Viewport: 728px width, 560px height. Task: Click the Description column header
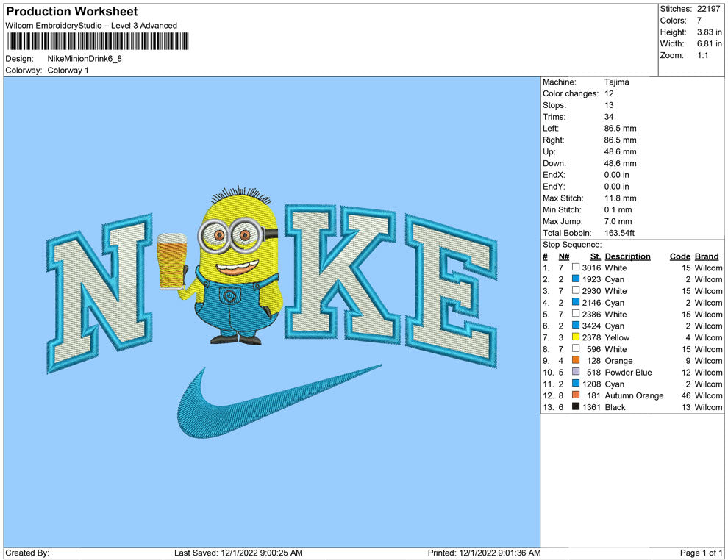627,256
